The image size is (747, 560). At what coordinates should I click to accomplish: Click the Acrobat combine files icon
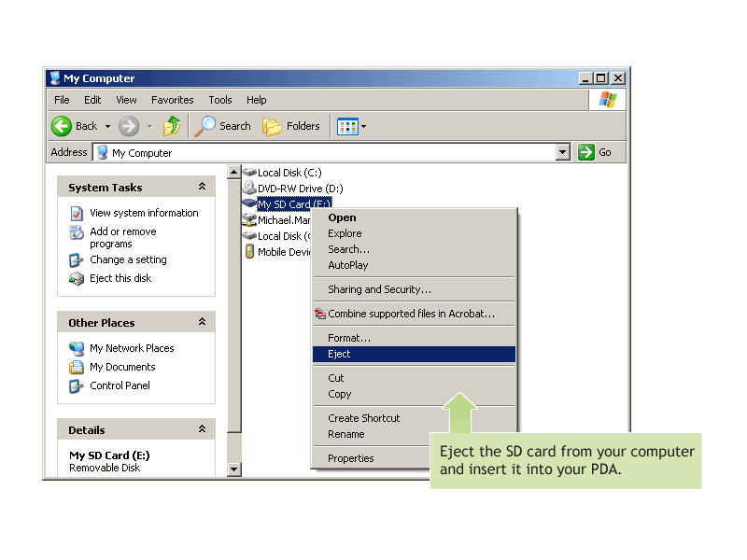320,314
